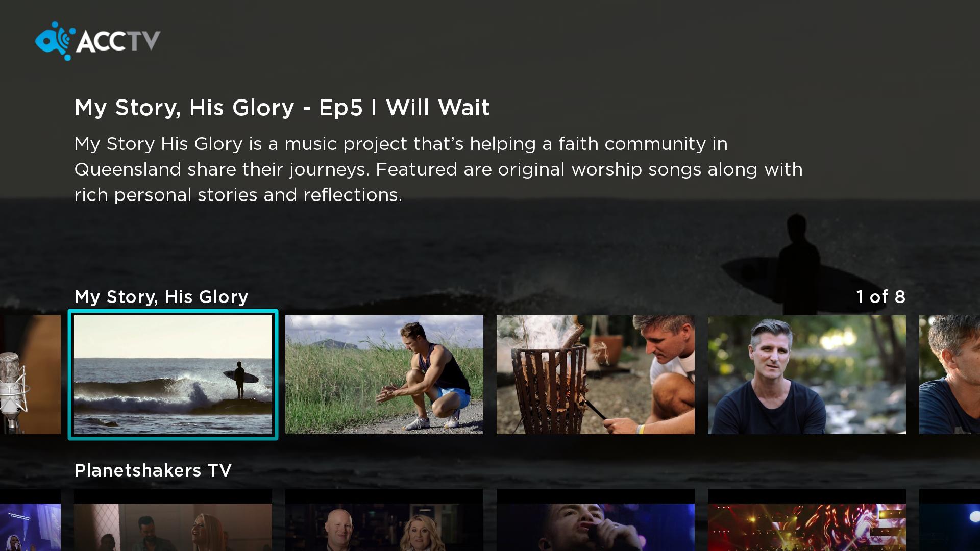Click the episode description text
The image size is (980, 551).
[438, 169]
